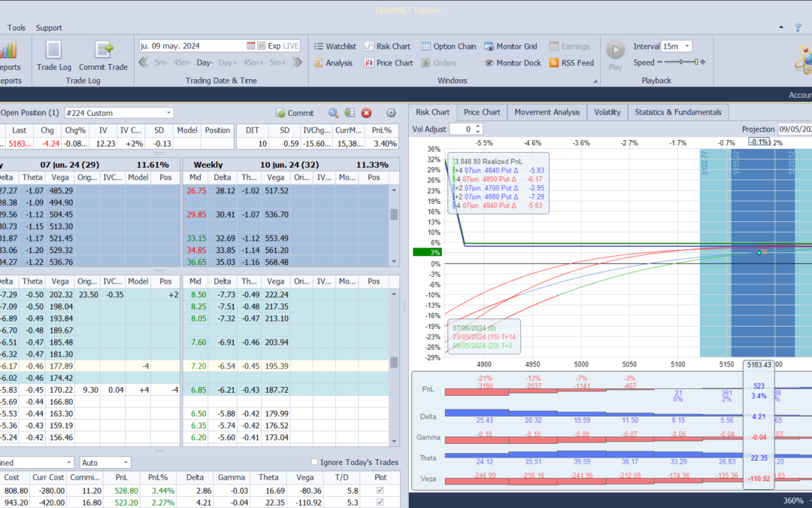The image size is (812, 508).
Task: Switch to the Risk Chart tab
Action: [432, 112]
